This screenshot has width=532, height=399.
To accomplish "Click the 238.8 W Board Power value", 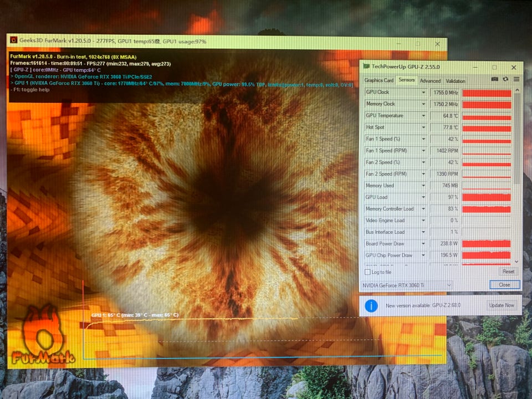I will tap(445, 244).
